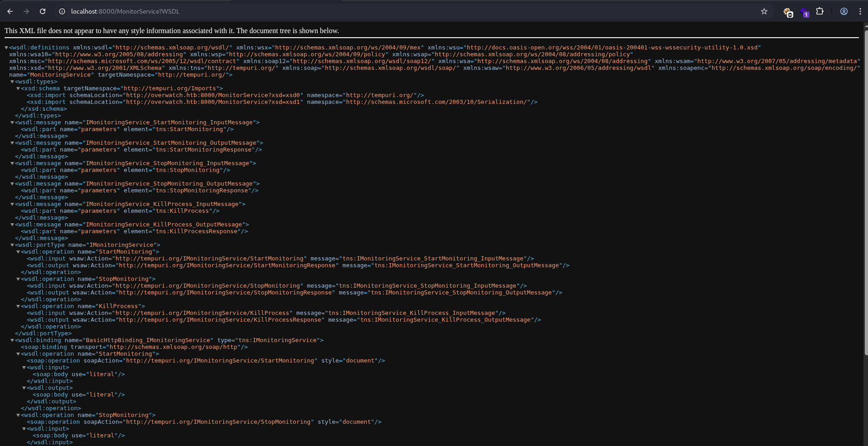Click the soap:binding transport line

click(x=134, y=347)
